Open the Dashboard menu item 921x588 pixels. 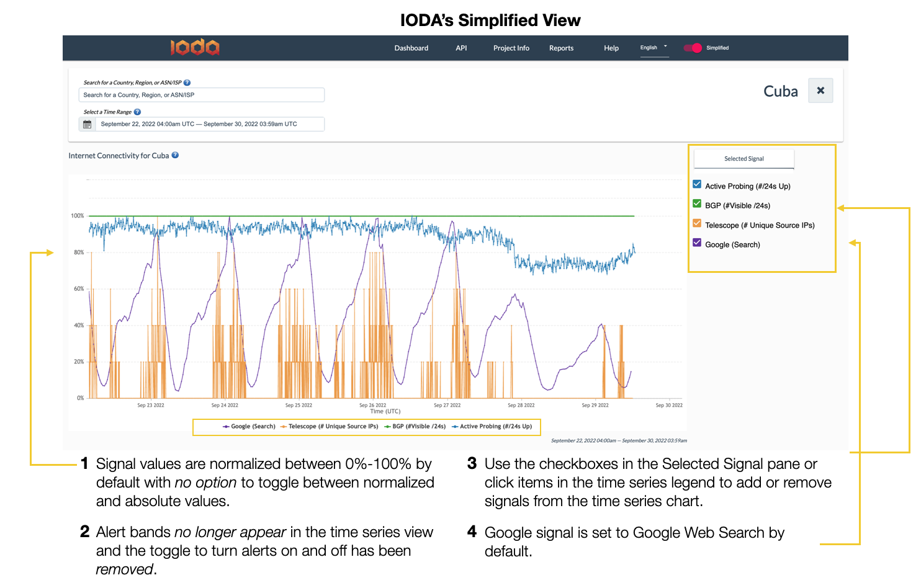coord(411,48)
